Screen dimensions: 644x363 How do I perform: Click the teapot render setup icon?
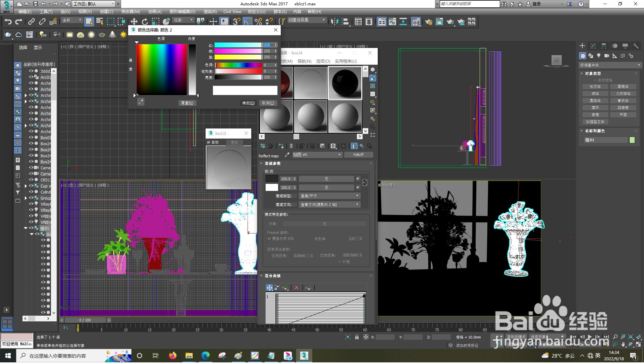pyautogui.click(x=428, y=22)
